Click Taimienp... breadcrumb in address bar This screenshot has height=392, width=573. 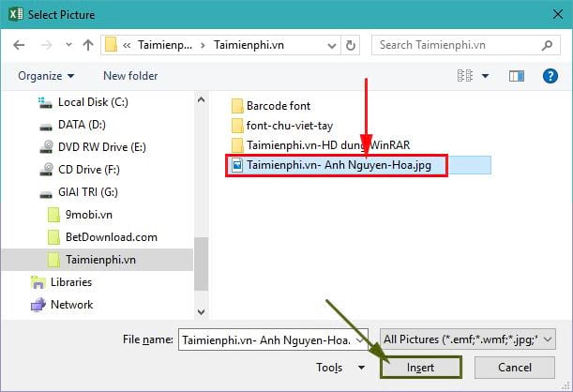tap(165, 45)
